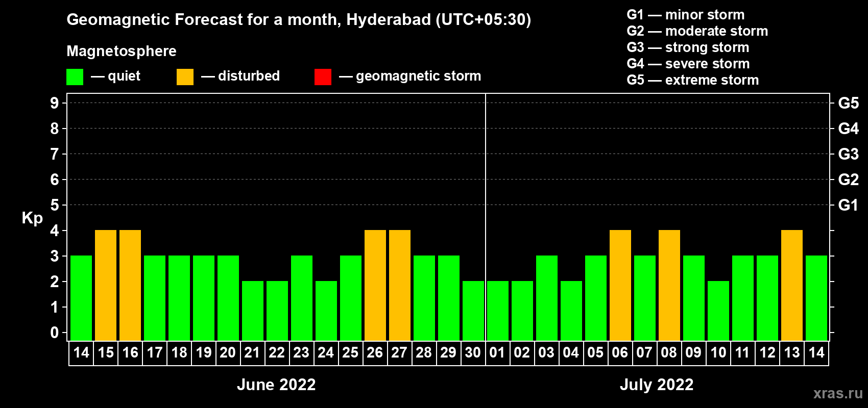Click the 'G5 — extreme storm' legend text
This screenshot has height=408, width=868.
coord(693,80)
